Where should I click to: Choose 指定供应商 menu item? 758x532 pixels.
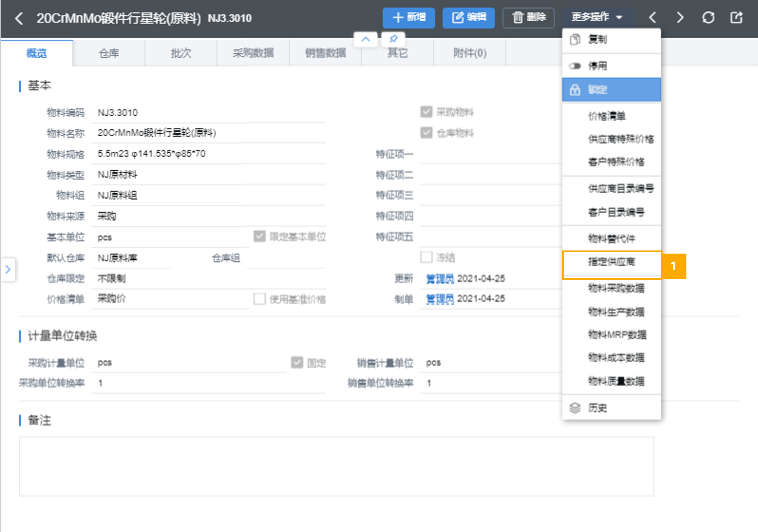point(611,262)
